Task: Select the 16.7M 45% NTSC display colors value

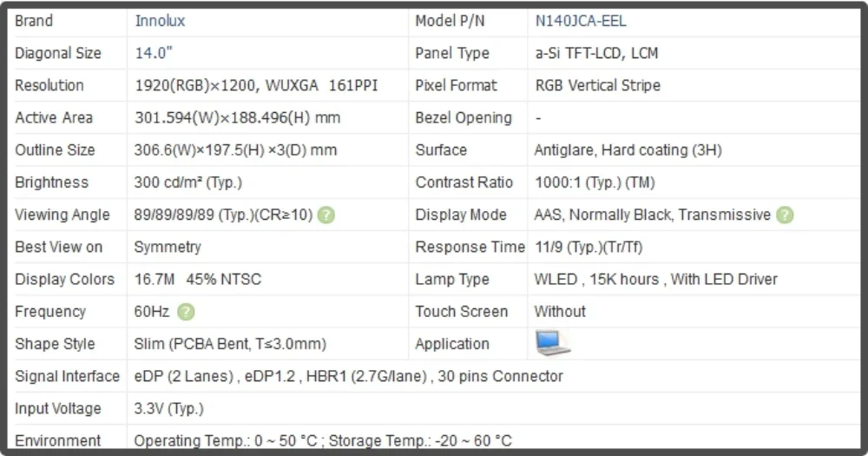Action: [x=198, y=280]
